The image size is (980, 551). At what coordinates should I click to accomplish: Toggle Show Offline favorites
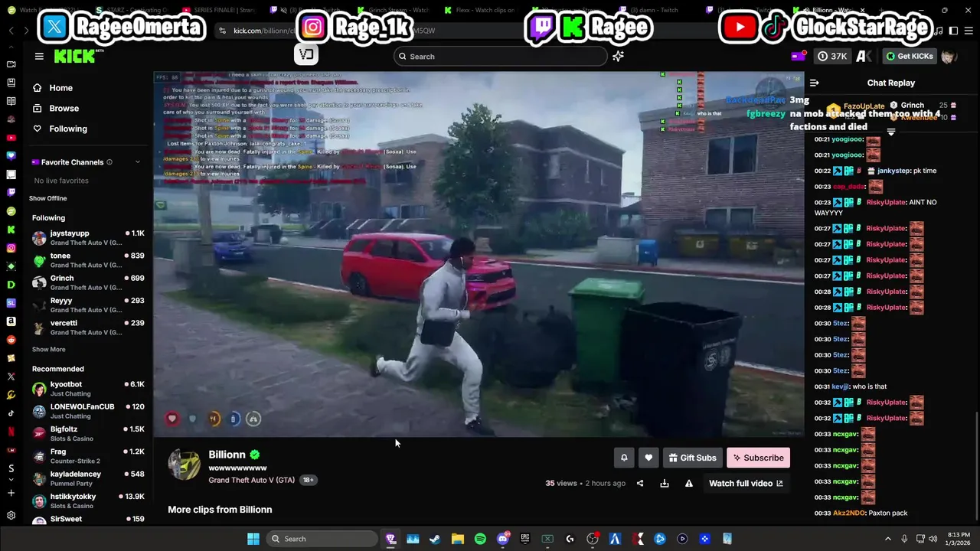point(48,198)
